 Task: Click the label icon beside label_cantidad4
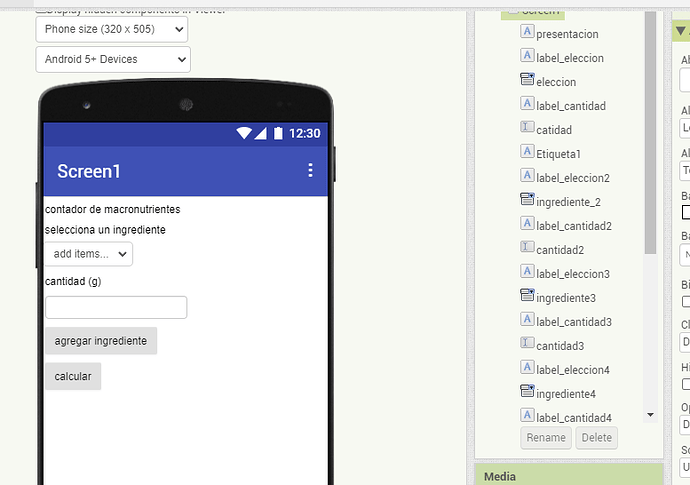tap(527, 415)
